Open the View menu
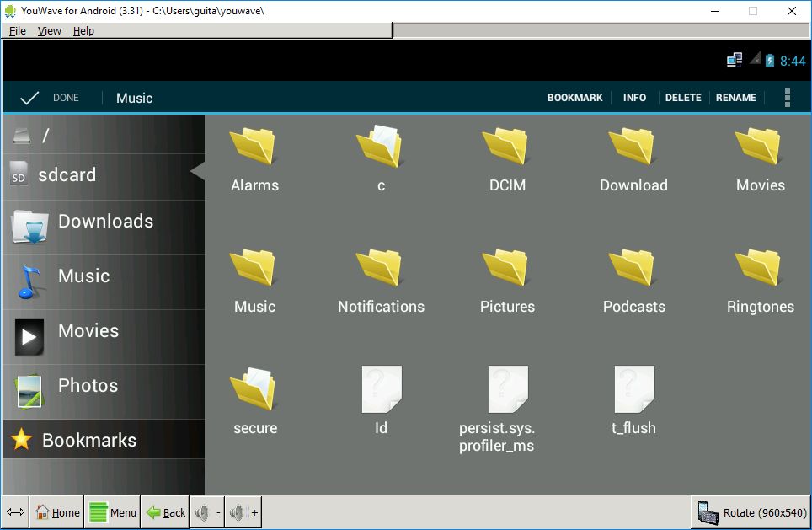Viewport: 812px width, 530px height. [49, 30]
